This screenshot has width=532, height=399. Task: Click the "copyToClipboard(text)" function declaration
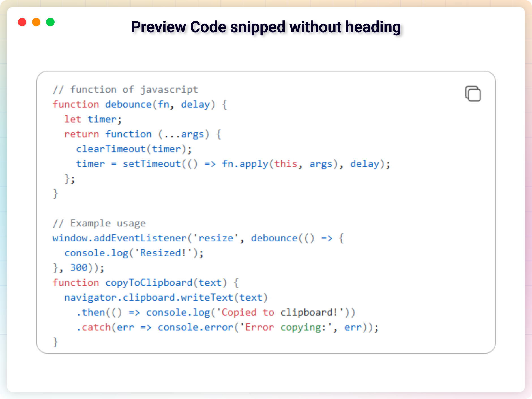(x=166, y=283)
